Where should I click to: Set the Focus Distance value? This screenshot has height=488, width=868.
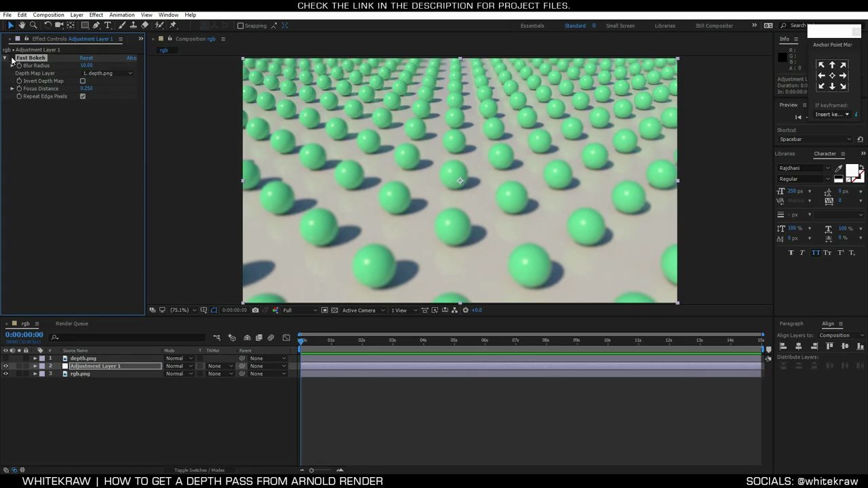(x=87, y=88)
